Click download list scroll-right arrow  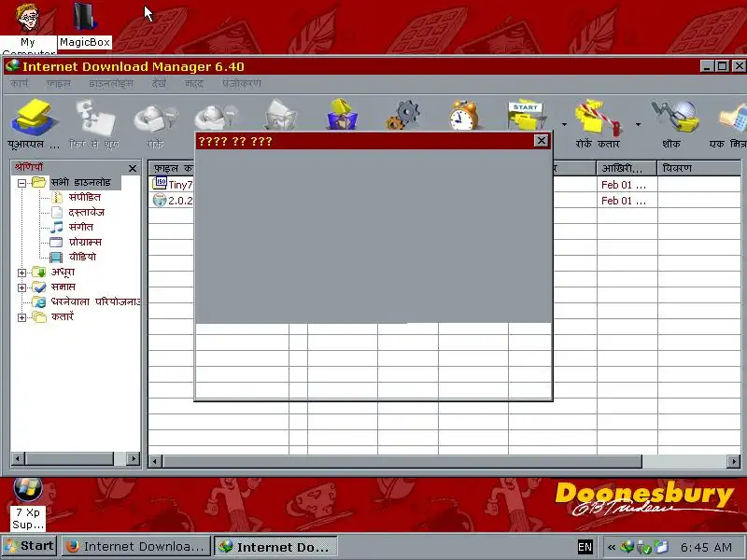[734, 461]
